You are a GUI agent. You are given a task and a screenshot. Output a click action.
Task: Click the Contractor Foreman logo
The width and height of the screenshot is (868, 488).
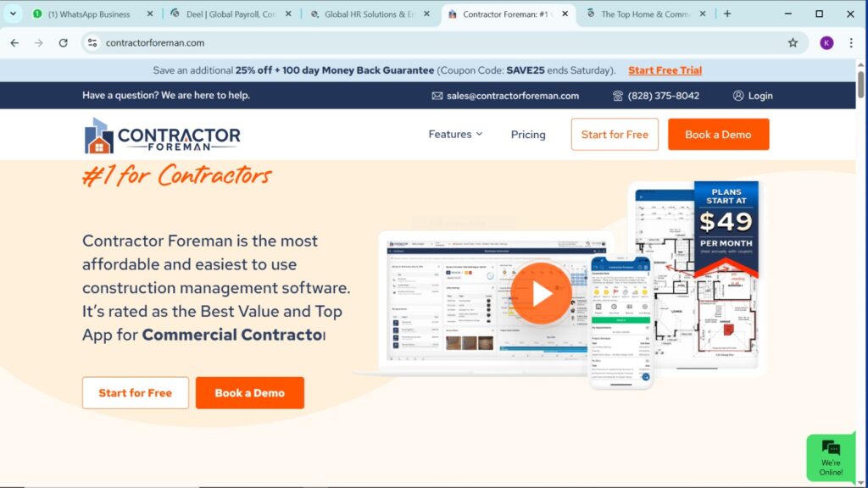click(x=162, y=135)
